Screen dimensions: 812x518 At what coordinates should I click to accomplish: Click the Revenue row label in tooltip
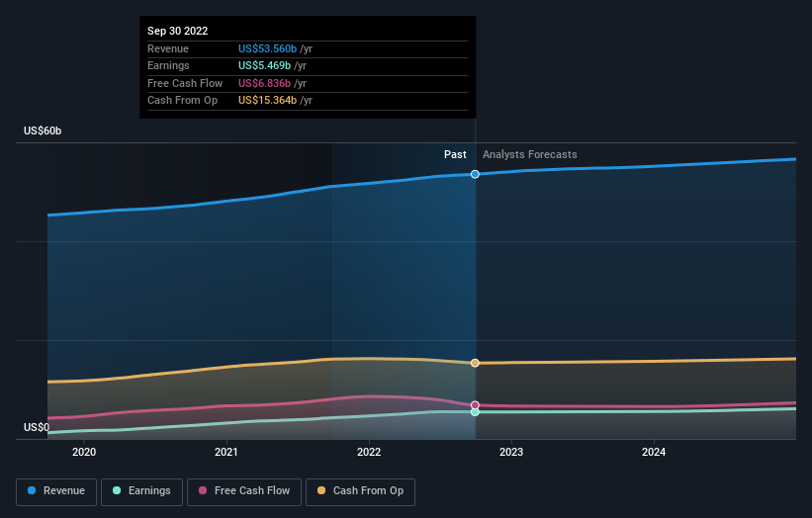coord(168,48)
